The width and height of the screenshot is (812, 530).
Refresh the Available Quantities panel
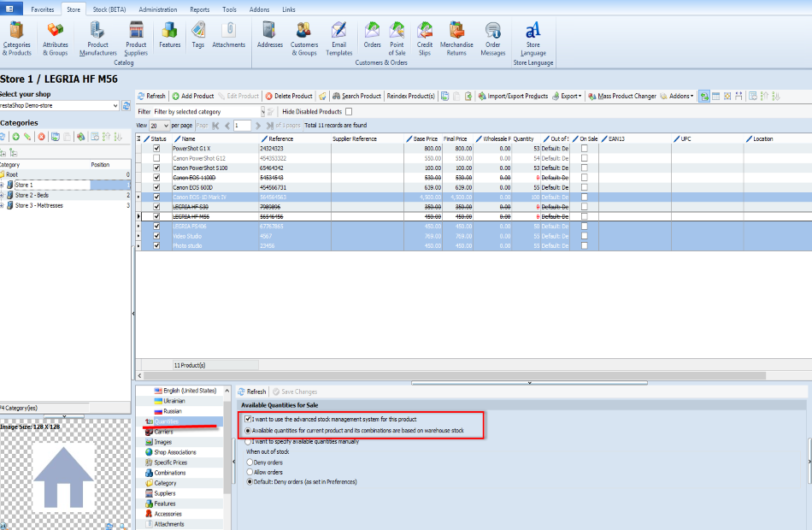pos(251,392)
